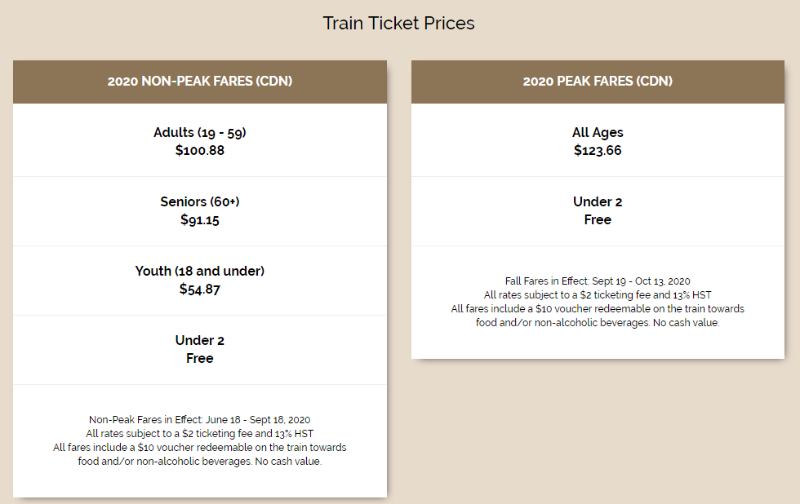The width and height of the screenshot is (800, 504).
Task: Click the Adults (19 - 59) label
Action: 200,132
